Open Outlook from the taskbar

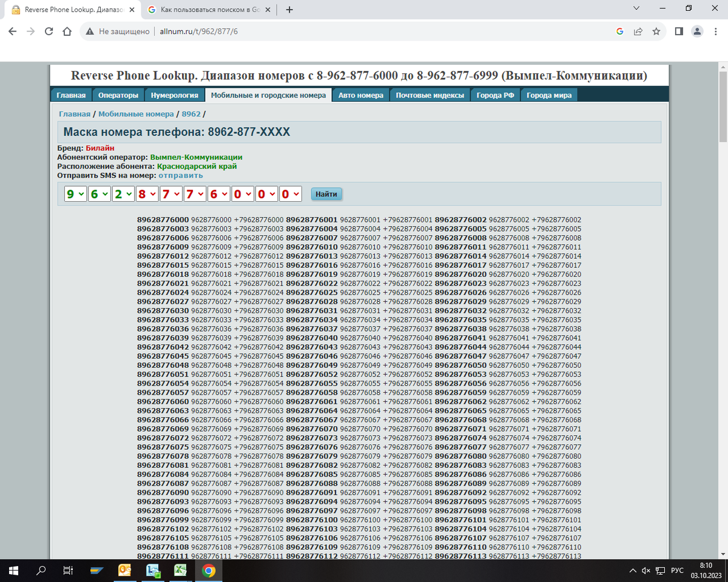pos(125,570)
